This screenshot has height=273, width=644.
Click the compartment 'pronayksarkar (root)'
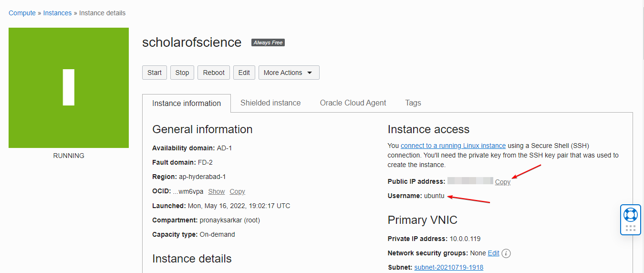230,220
